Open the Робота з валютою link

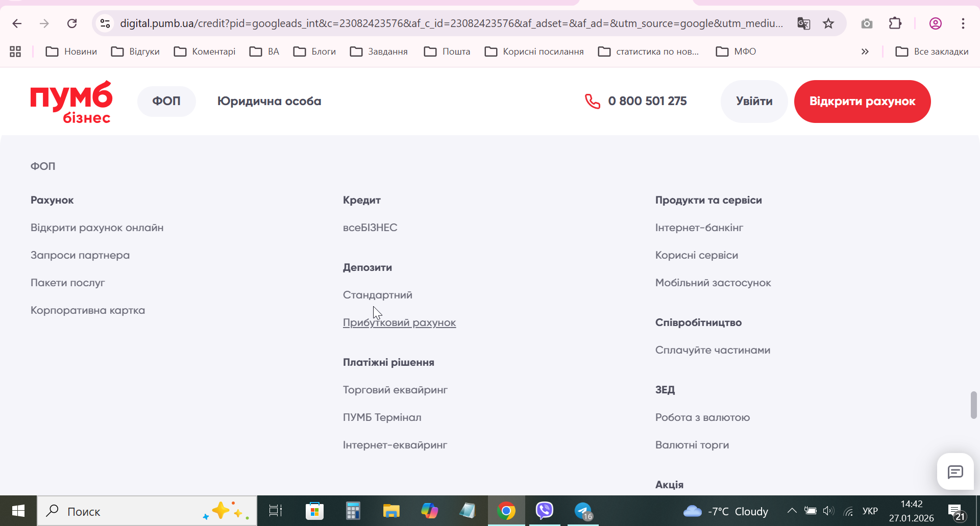[x=702, y=417]
